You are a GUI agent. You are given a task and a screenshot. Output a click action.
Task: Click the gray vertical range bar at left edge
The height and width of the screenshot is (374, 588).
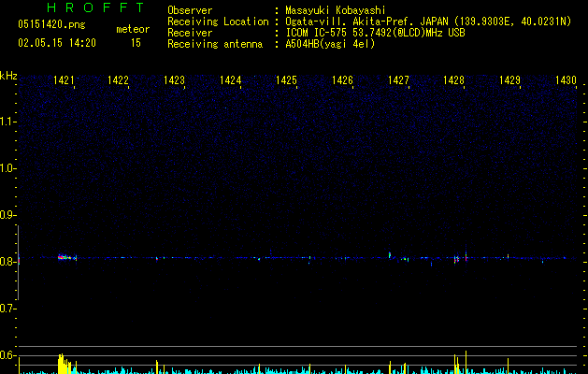[x=19, y=263]
